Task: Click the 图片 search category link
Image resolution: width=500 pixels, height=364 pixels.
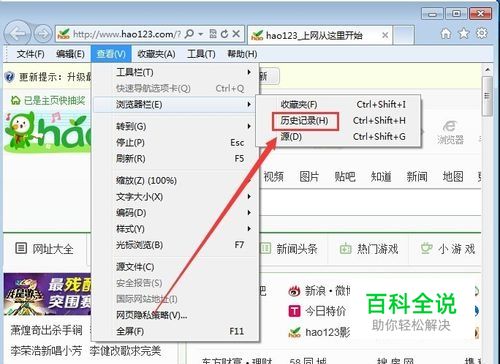Action: (x=309, y=176)
